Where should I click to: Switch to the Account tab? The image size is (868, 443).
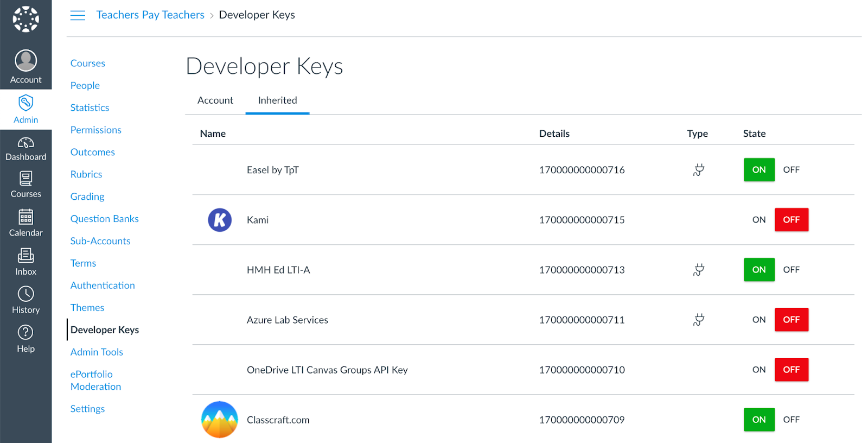click(x=215, y=100)
